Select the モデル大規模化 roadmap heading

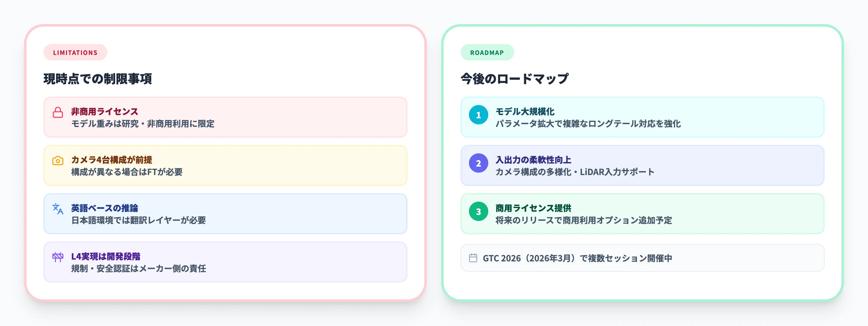[525, 112]
